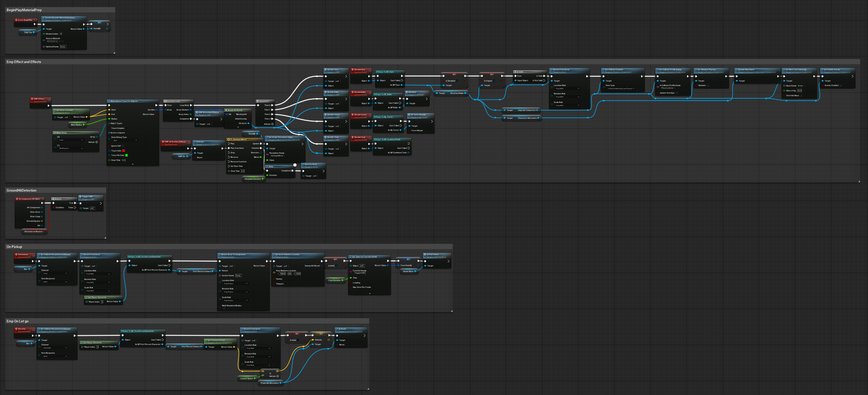Click the Cast To BP_Flyer cast icon
This screenshot has width=868, height=395.
(x=377, y=72)
